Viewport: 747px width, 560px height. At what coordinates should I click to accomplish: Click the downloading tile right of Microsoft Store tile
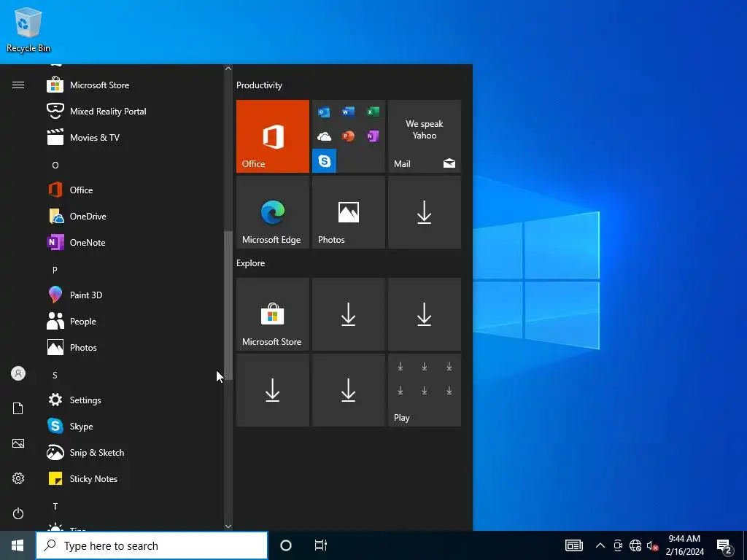click(348, 314)
